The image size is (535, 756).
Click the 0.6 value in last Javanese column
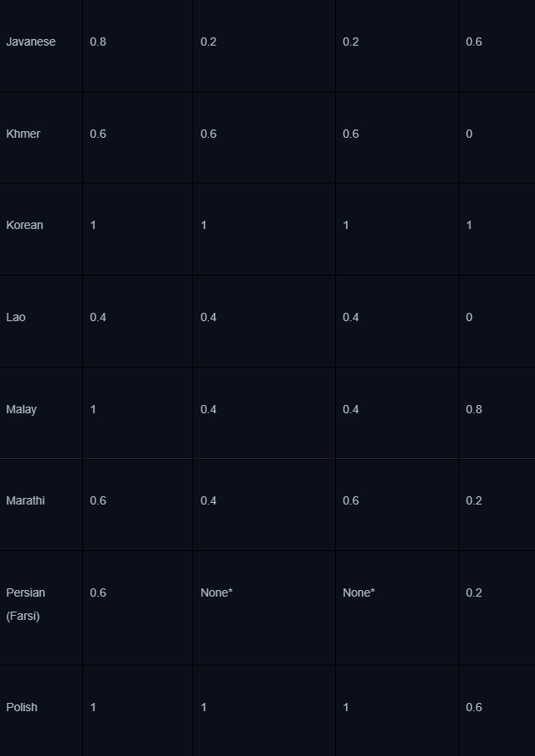[474, 41]
